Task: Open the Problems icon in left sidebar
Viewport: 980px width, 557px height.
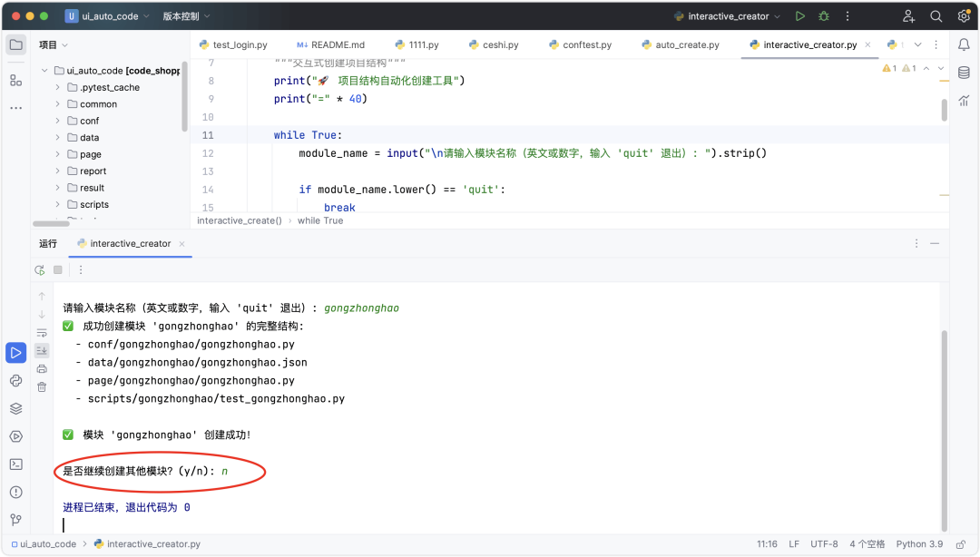Action: tap(16, 492)
